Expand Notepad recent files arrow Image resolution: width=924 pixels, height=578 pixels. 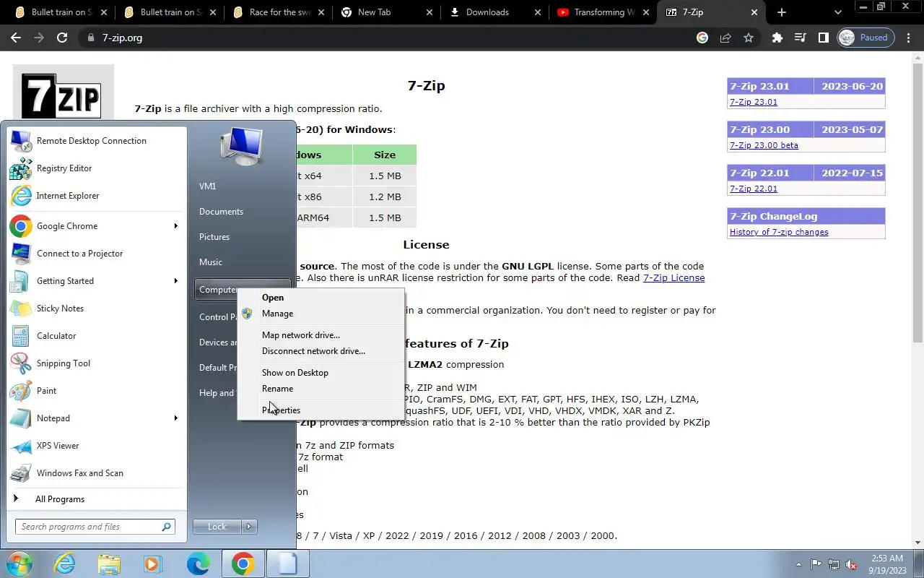(x=175, y=418)
